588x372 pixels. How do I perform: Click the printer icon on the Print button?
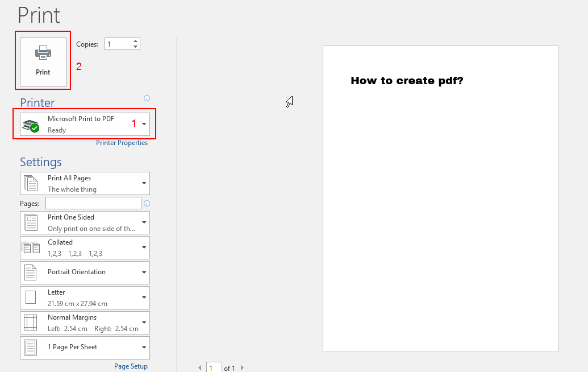43,53
